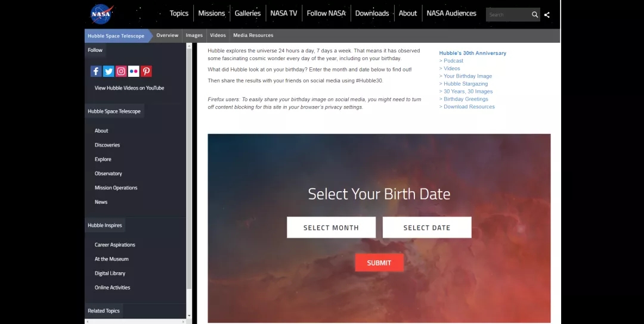Switch to the Media Resources tab
Image resolution: width=644 pixels, height=324 pixels.
coord(253,35)
